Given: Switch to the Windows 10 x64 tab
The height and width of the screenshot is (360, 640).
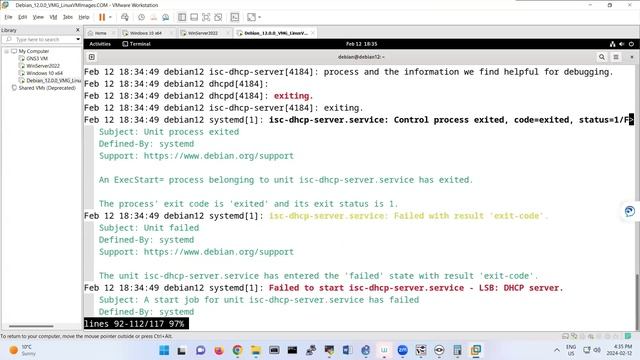Looking at the screenshot, I should (145, 33).
